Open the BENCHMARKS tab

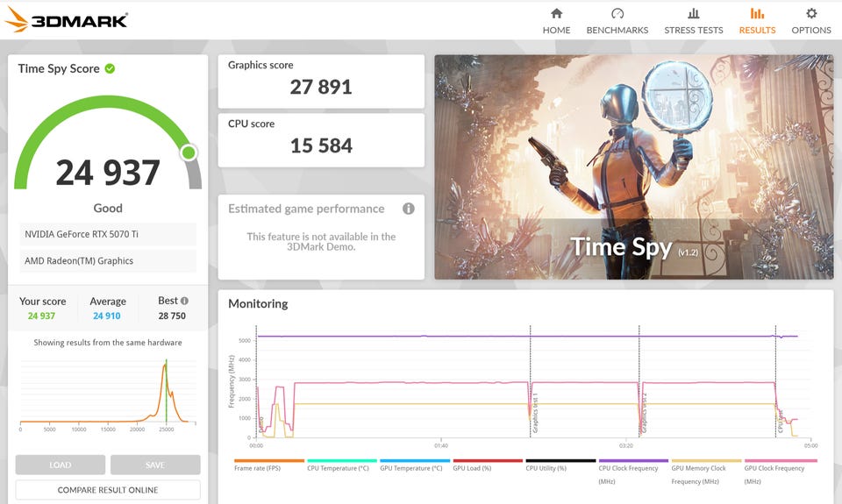[x=617, y=21]
